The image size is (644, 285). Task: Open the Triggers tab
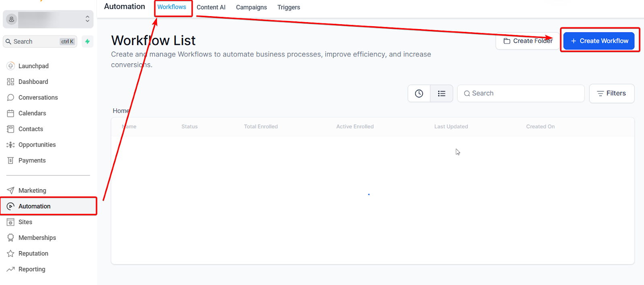click(289, 7)
